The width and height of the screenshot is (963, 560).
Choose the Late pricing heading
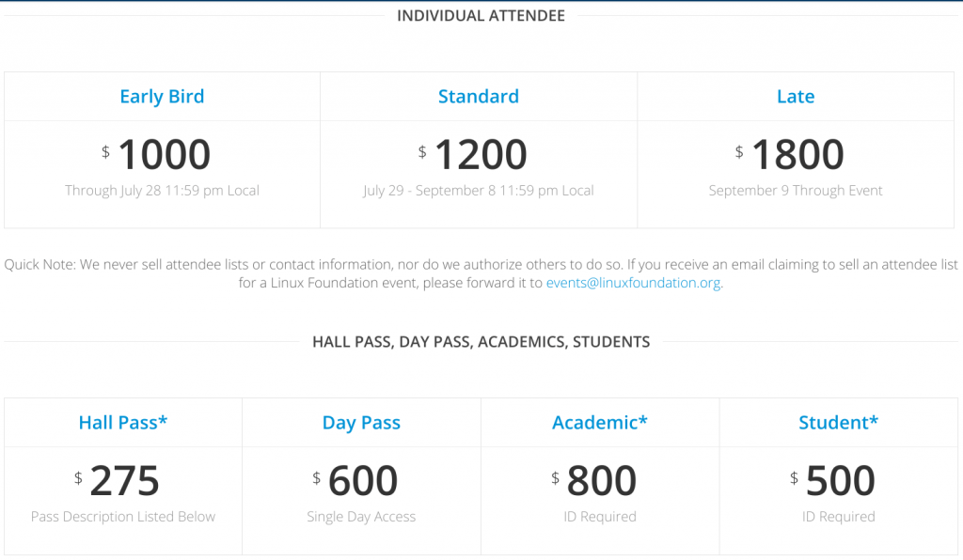[x=796, y=97]
